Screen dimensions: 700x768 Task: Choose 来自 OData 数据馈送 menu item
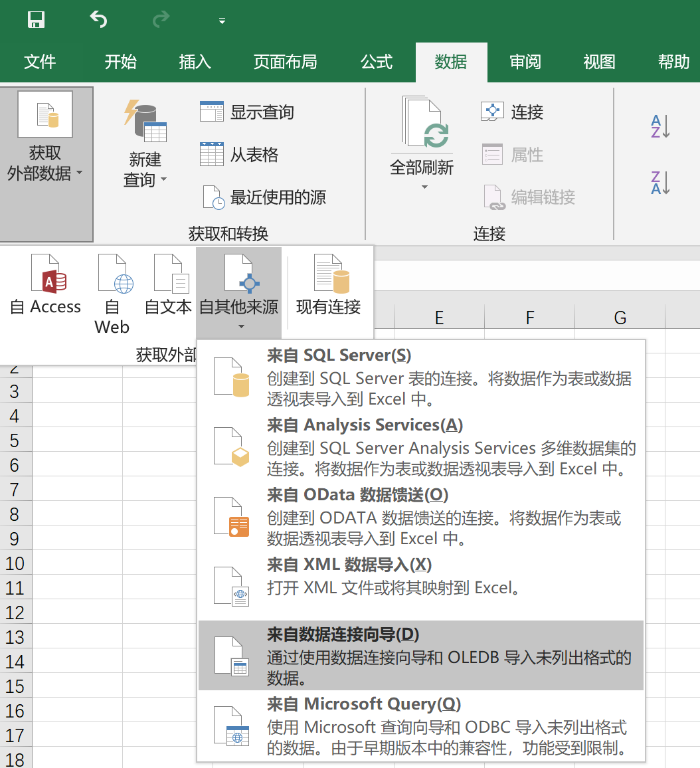point(421,516)
